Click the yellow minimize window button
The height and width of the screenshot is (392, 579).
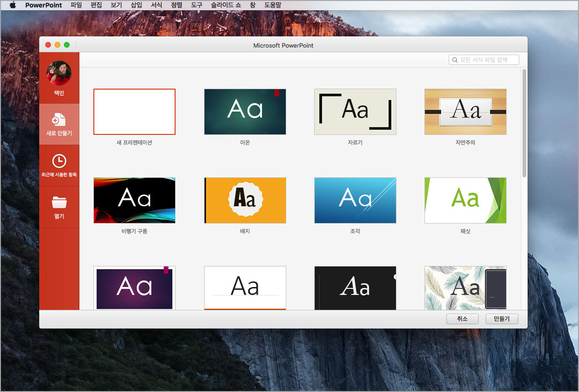coord(57,45)
